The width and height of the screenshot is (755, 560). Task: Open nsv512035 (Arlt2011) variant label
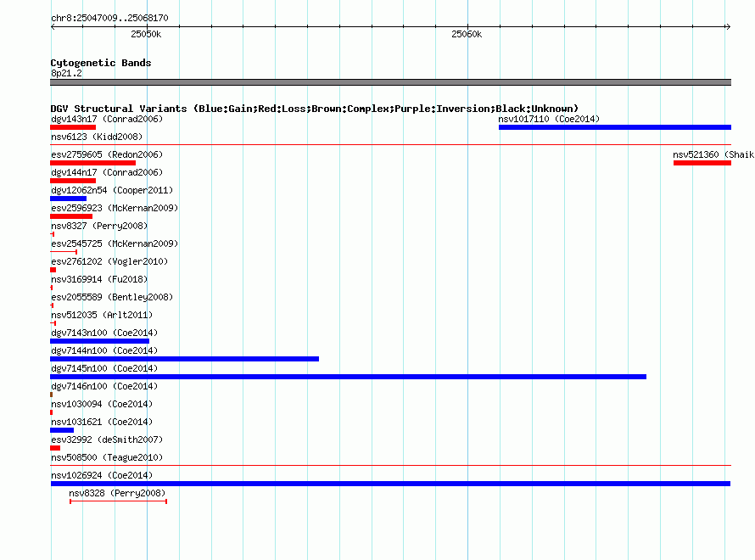102,315
